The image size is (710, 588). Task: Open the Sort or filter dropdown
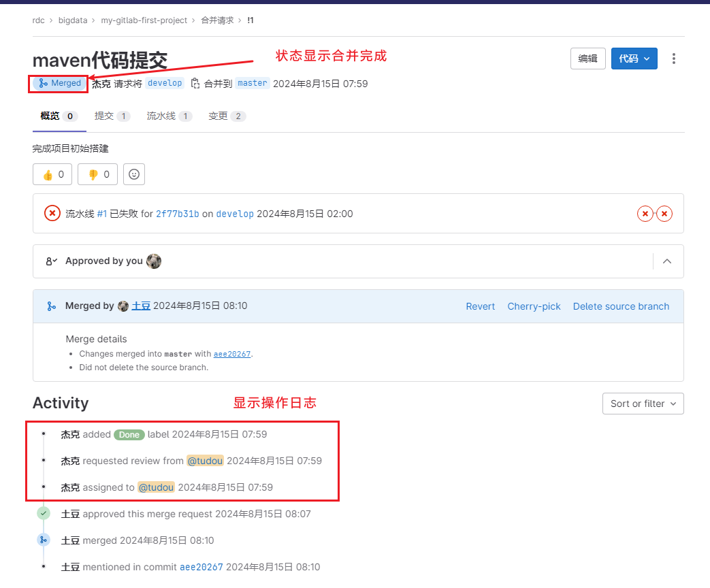pyautogui.click(x=643, y=404)
